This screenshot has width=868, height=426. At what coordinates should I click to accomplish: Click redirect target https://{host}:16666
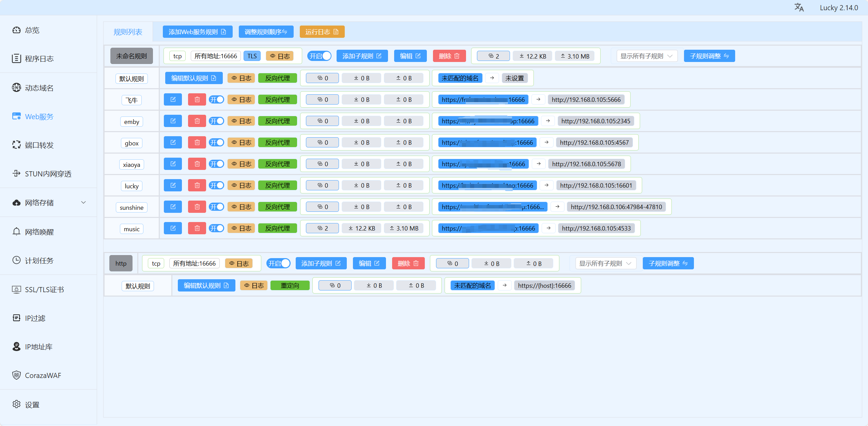coord(544,285)
